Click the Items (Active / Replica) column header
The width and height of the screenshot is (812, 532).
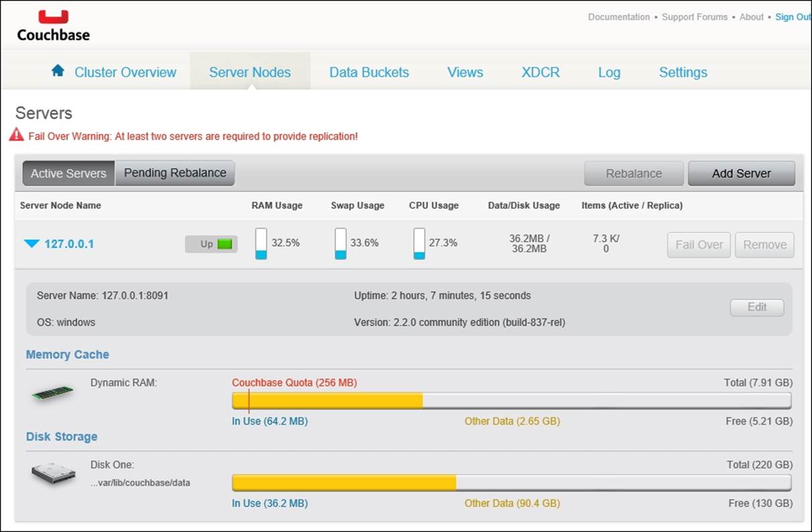coord(632,206)
